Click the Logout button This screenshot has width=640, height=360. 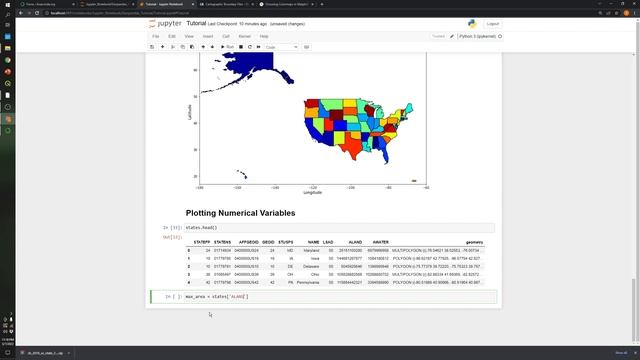coord(493,24)
